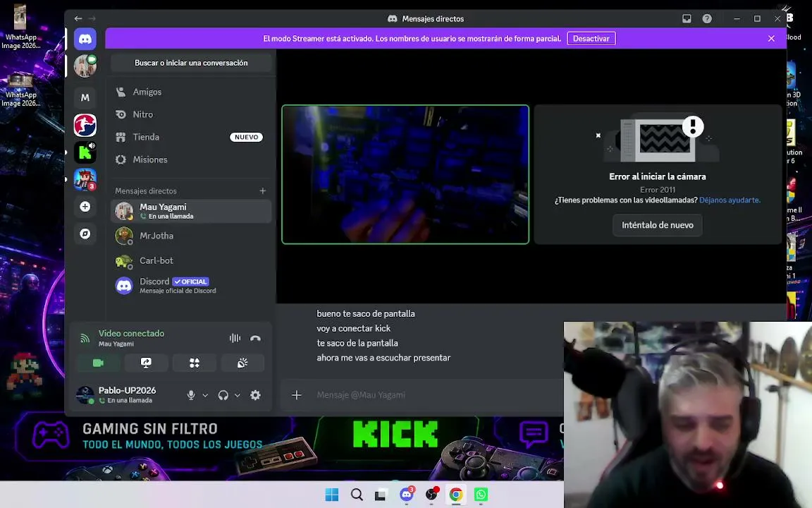Open second WhatsApp Image desktop file
The image size is (812, 508).
20,90
